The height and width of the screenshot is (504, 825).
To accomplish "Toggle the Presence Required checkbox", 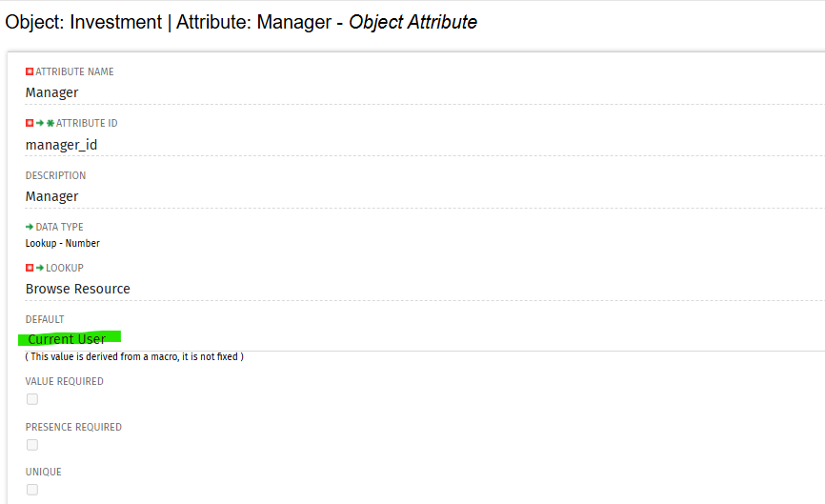I will (x=32, y=445).
